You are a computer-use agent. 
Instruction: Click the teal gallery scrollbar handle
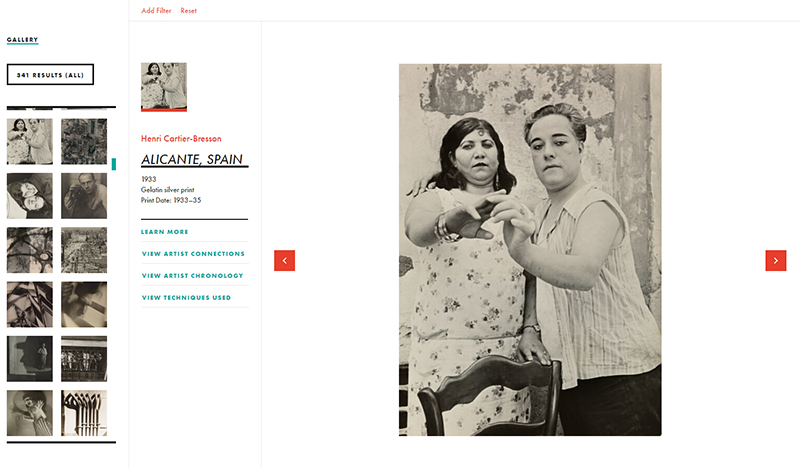coord(114,164)
